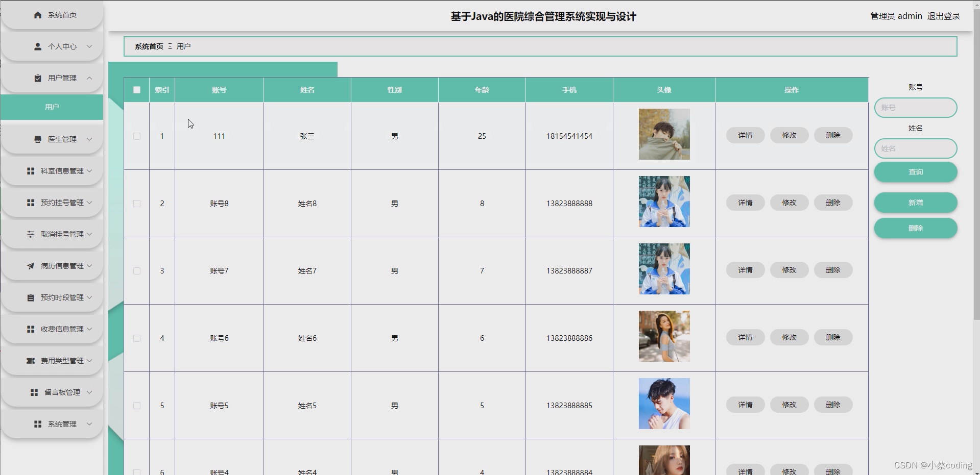Click 系统首页 in the breadcrumb bar
Screen dimensions: 980x475
(x=148, y=46)
